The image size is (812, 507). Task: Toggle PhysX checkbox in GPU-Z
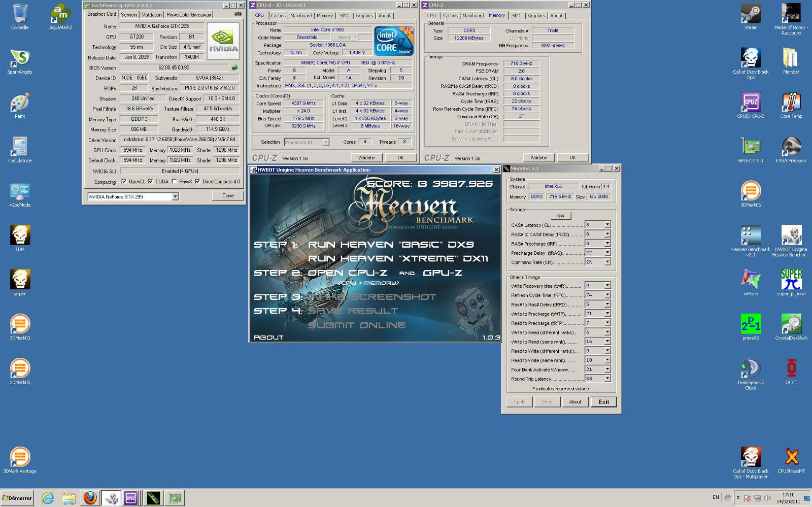(174, 182)
